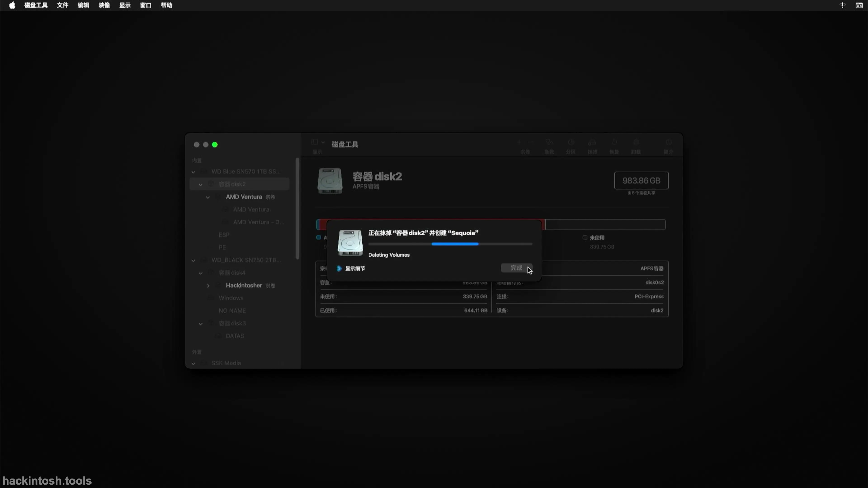Click the PCI-Express connection value
This screenshot has height=488, width=868.
(x=649, y=296)
